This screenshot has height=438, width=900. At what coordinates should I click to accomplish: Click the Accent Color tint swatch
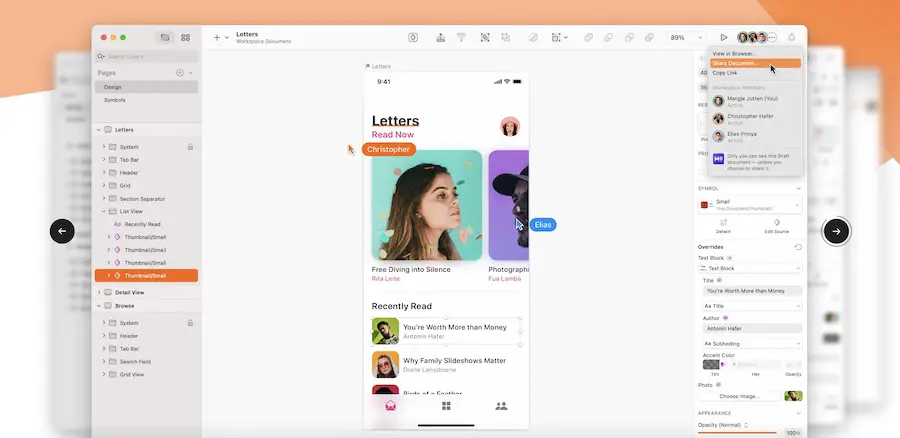point(711,365)
